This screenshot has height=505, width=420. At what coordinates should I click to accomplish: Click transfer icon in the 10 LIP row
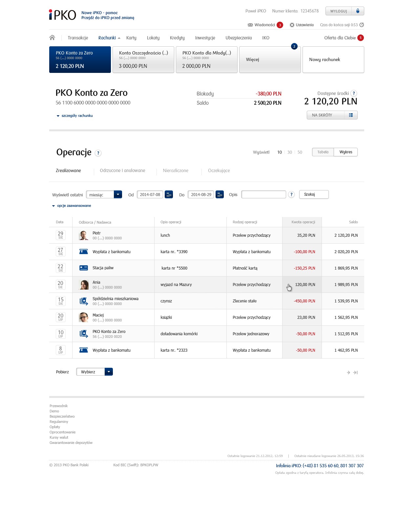point(84,334)
